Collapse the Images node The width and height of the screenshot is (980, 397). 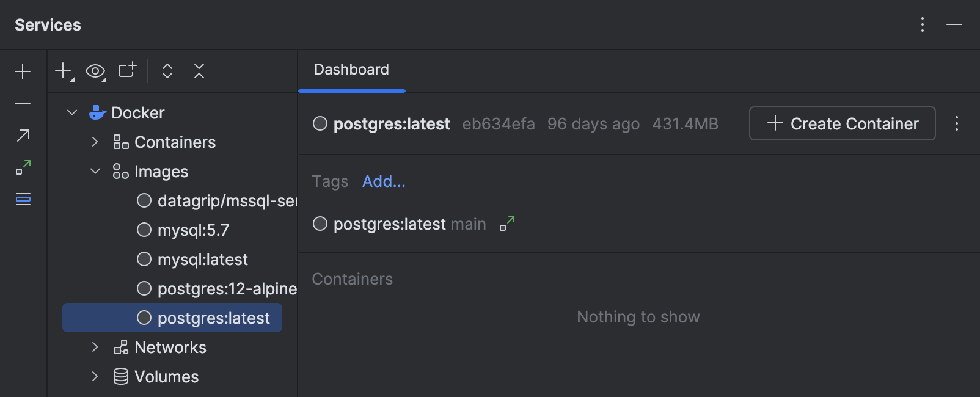point(95,171)
